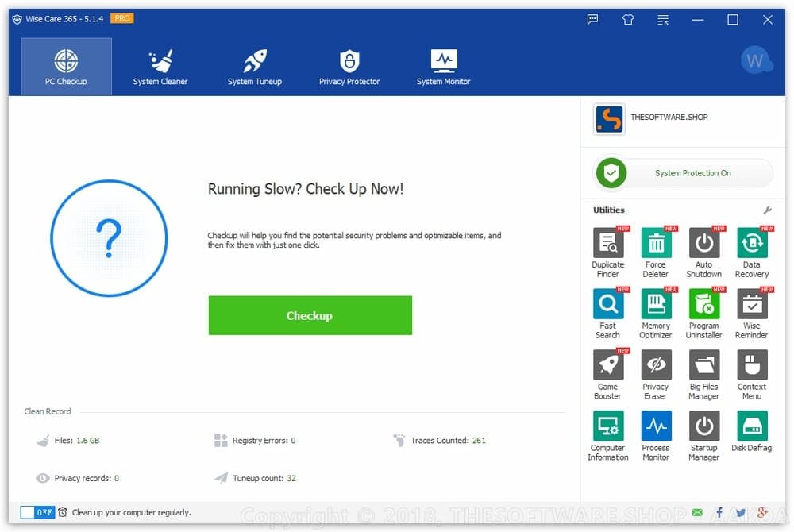
Task: Click the user avatar W icon
Action: pos(756,60)
